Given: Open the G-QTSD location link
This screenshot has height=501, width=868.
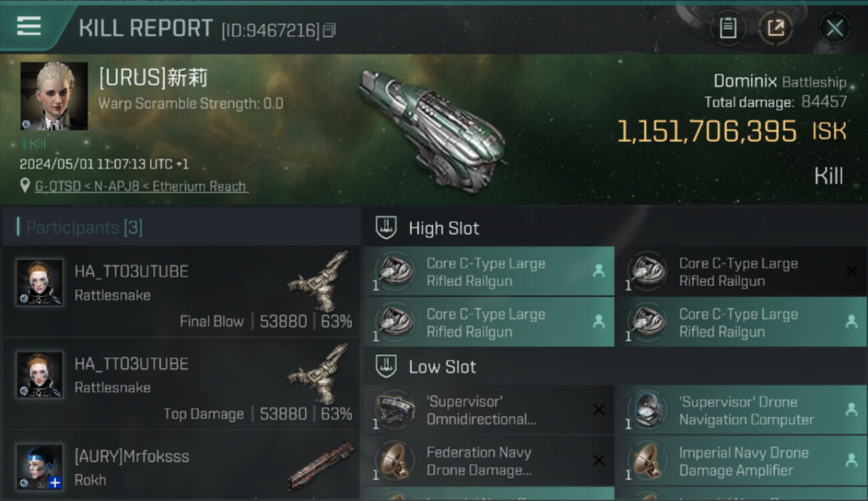Looking at the screenshot, I should click(x=141, y=186).
